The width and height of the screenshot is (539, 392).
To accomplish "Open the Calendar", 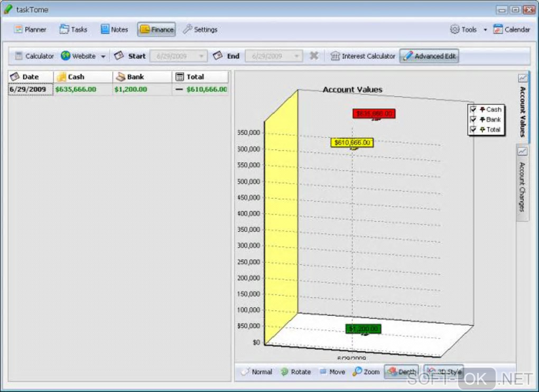I will point(512,30).
